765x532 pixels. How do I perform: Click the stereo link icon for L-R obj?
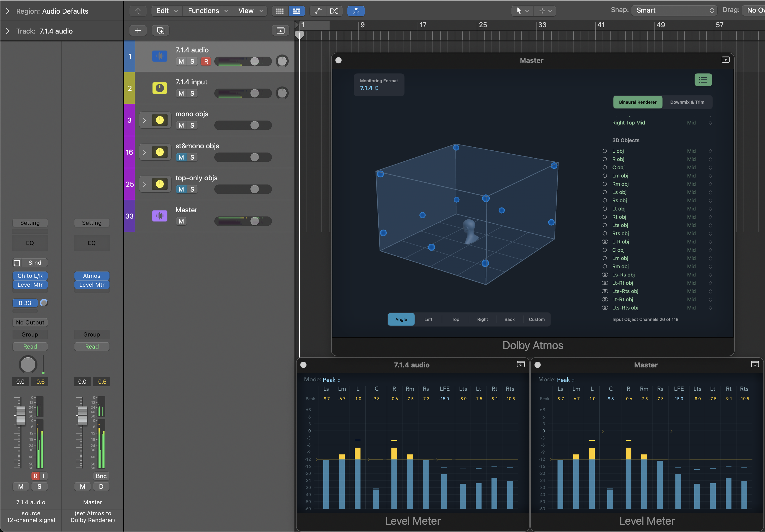click(x=605, y=242)
